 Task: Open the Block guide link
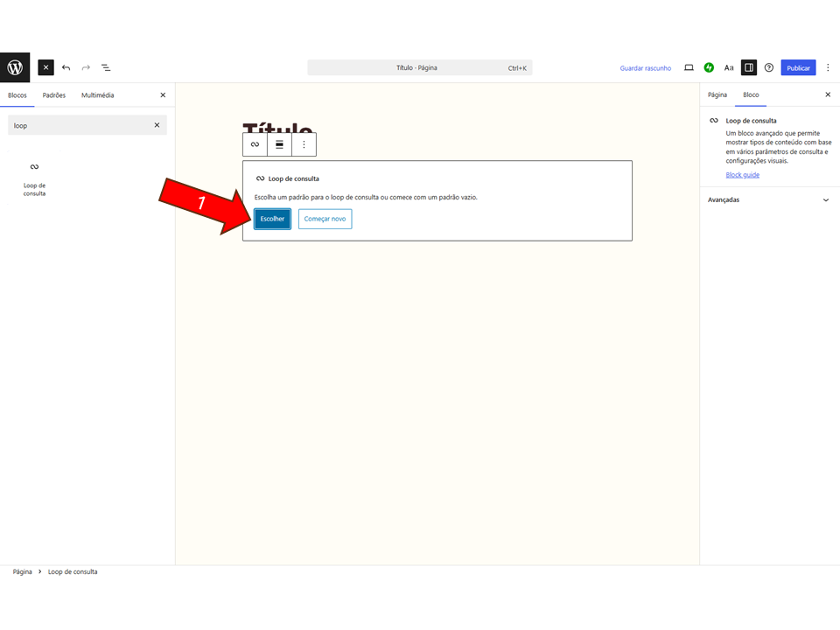click(x=742, y=175)
